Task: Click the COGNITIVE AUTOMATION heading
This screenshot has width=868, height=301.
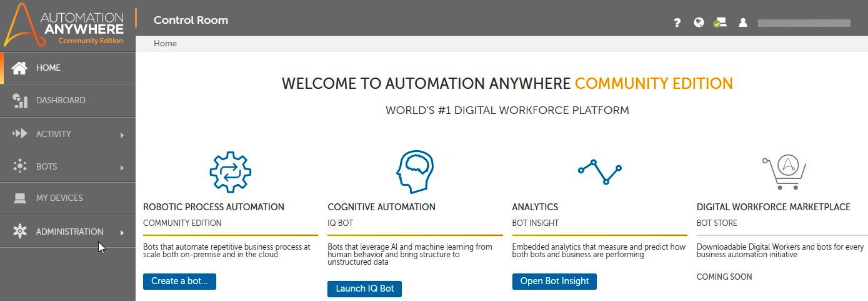Action: [x=382, y=207]
